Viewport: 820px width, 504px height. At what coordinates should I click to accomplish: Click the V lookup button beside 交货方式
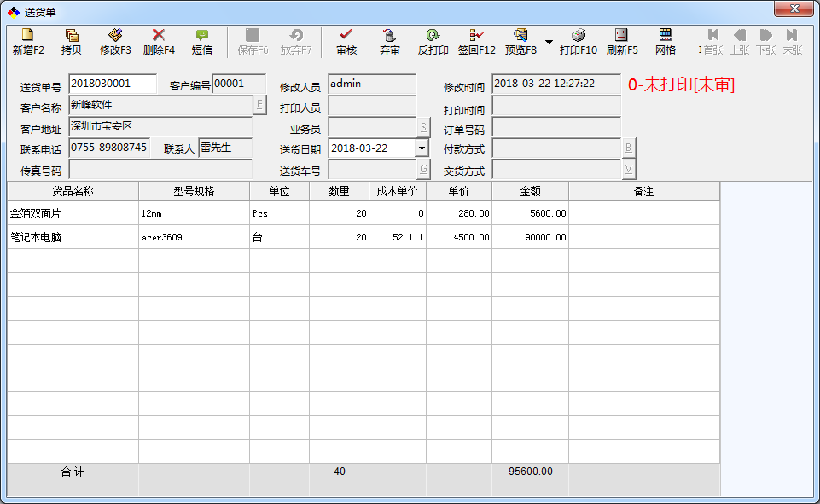click(629, 169)
